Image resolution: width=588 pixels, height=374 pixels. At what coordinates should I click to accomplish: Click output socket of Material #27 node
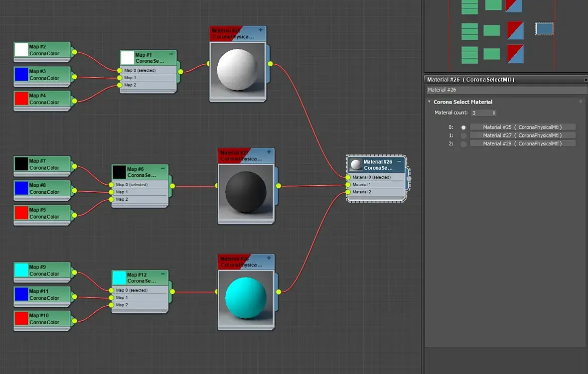coord(279,186)
